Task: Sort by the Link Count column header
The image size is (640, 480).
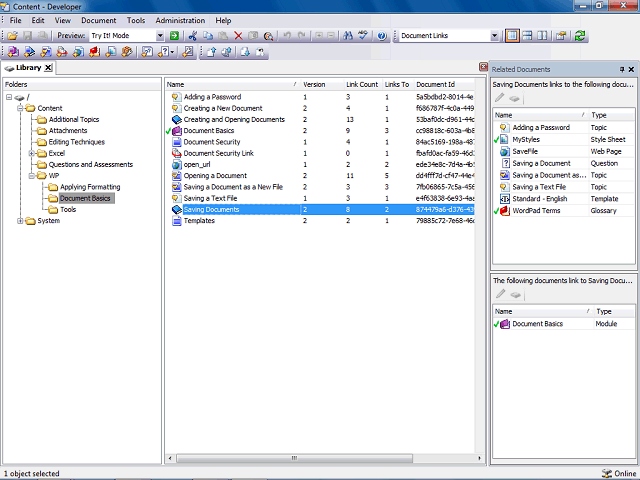Action: [x=362, y=84]
